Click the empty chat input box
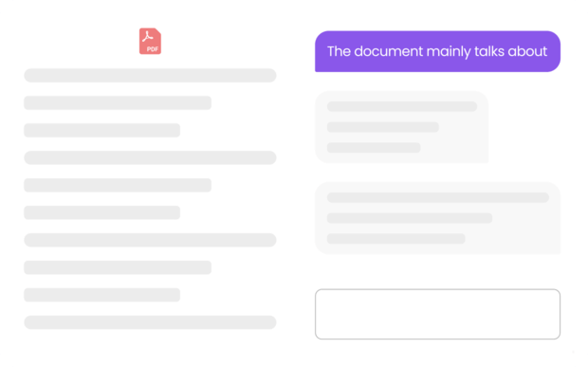Screen dimensions: 588x367 point(437,314)
